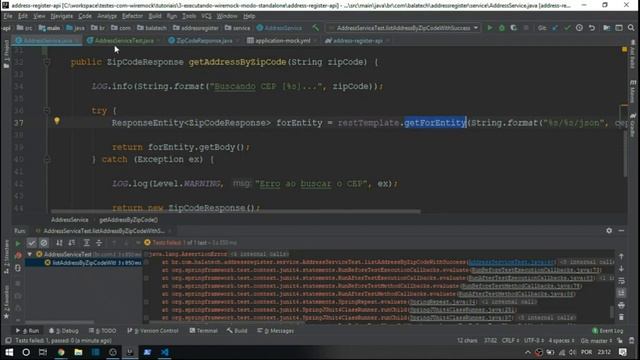The width and height of the screenshot is (640, 360).
Task: Click Up the stack trace arrow
Action: click(621, 256)
